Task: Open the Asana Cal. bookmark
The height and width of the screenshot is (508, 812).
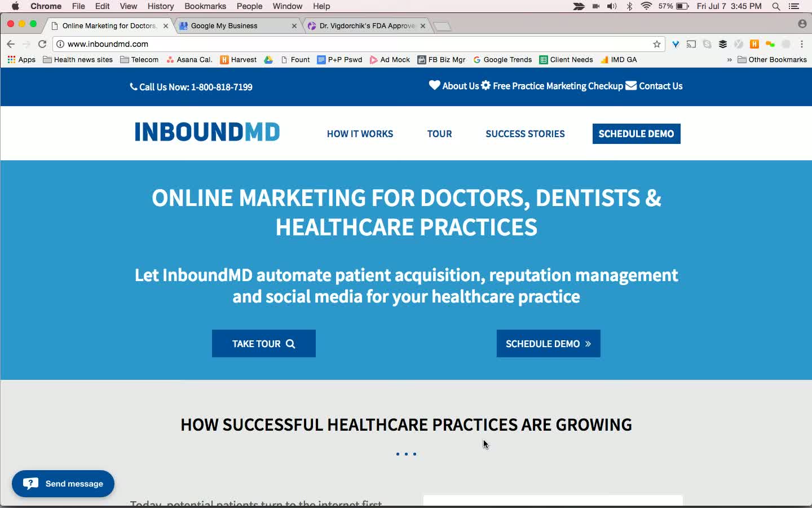Action: pos(189,60)
